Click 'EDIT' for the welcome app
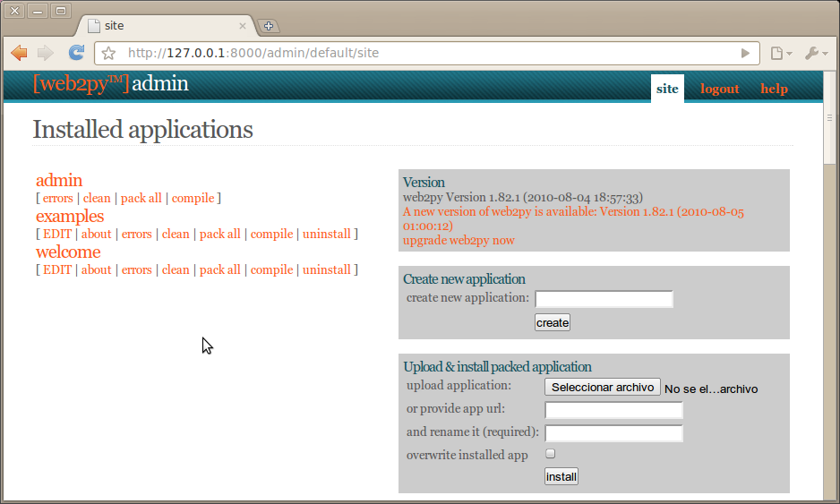This screenshot has height=504, width=840. tap(57, 270)
